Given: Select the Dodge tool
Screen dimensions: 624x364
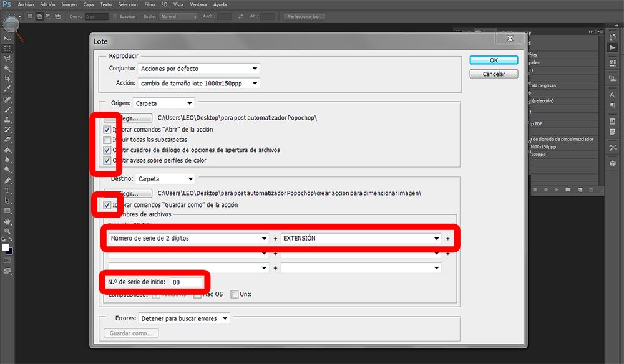Looking at the screenshot, I should (x=7, y=170).
